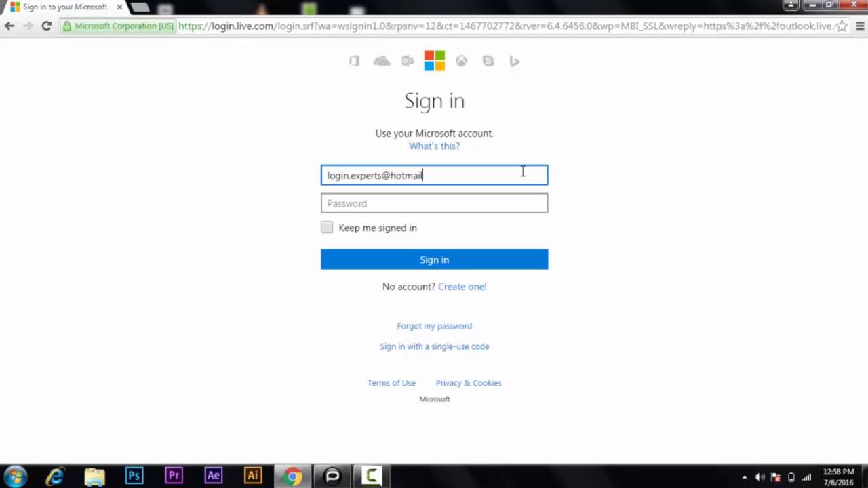Screen dimensions: 868x488
Task: Switch to Chrome in the taskbar
Action: tap(293, 476)
